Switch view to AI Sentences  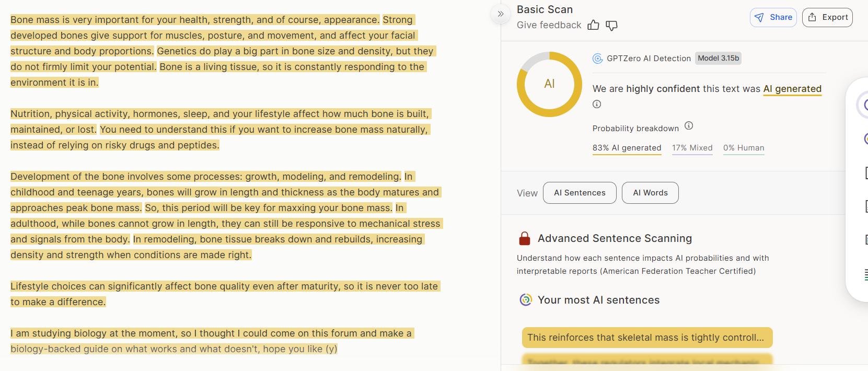click(x=580, y=193)
